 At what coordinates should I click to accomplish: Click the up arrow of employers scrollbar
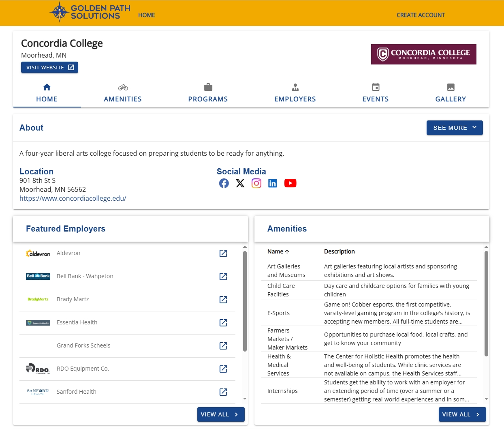click(245, 247)
